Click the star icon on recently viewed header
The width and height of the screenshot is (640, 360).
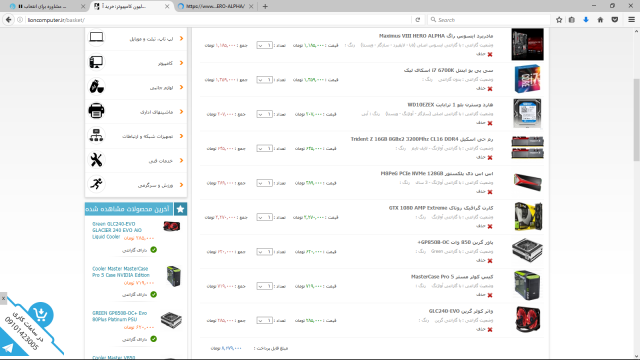coord(180,209)
